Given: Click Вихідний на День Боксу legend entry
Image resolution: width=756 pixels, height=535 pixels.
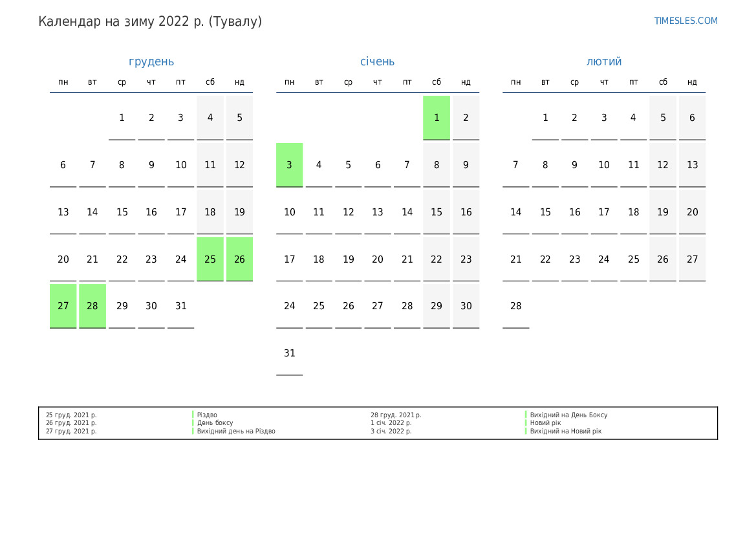Looking at the screenshot, I should [x=568, y=415].
